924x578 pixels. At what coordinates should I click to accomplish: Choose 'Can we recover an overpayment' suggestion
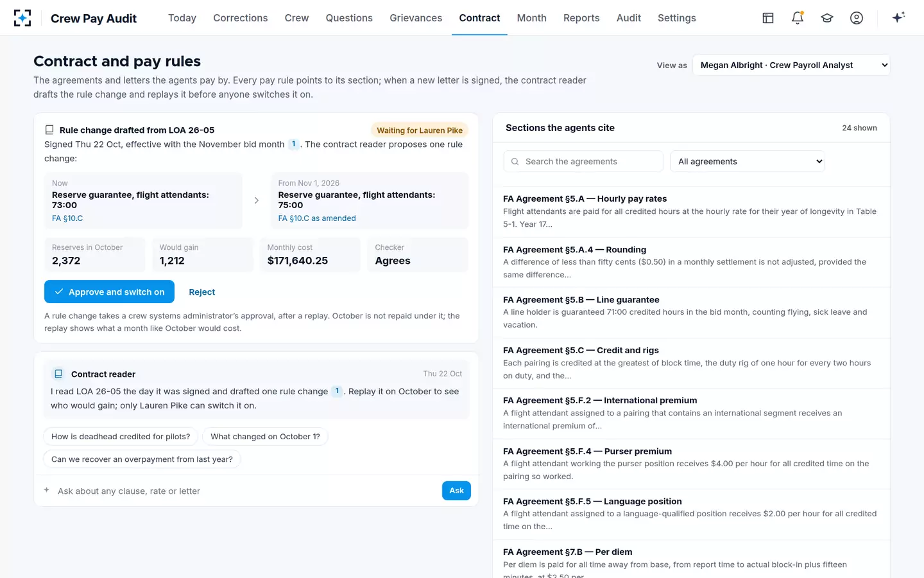142,459
